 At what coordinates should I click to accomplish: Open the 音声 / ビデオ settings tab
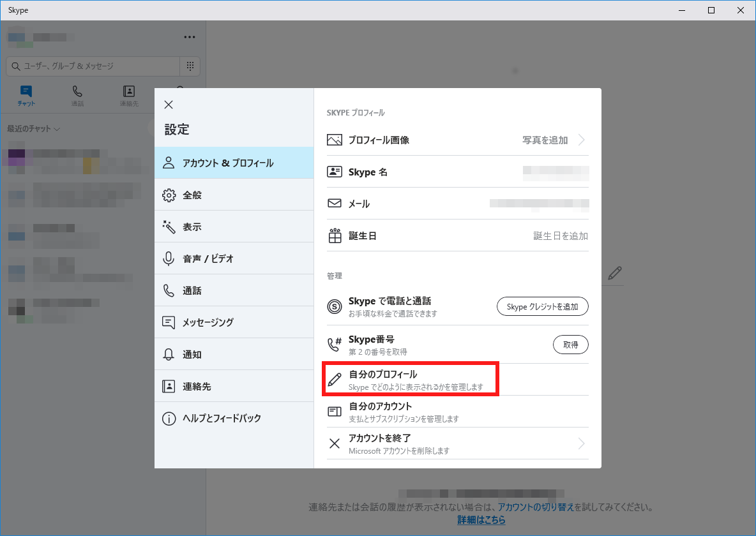click(234, 258)
